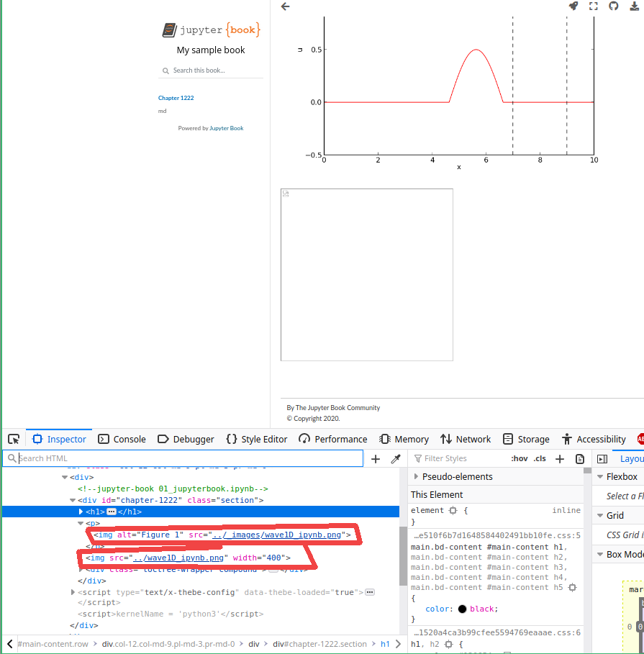Click the Jupyter Book logo in sidebar

tap(210, 29)
